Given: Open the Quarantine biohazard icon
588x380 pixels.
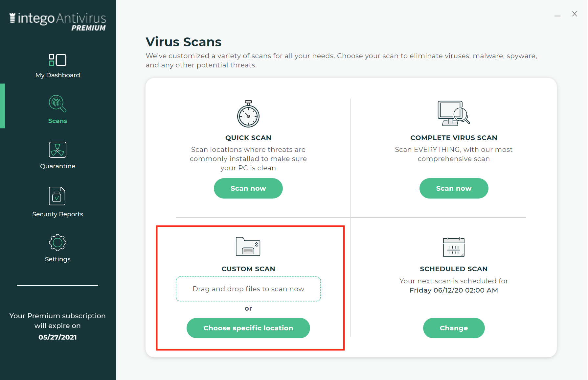Looking at the screenshot, I should pos(57,150).
